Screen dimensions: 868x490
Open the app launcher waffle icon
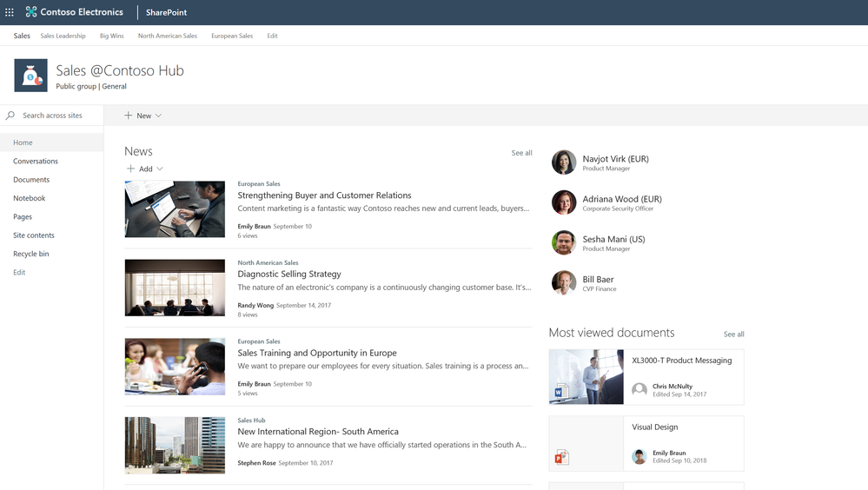pyautogui.click(x=10, y=12)
